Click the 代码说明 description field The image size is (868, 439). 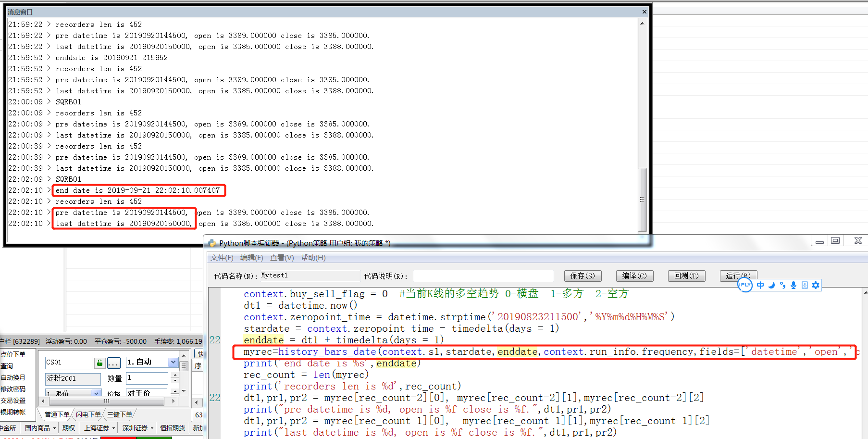[x=483, y=276]
